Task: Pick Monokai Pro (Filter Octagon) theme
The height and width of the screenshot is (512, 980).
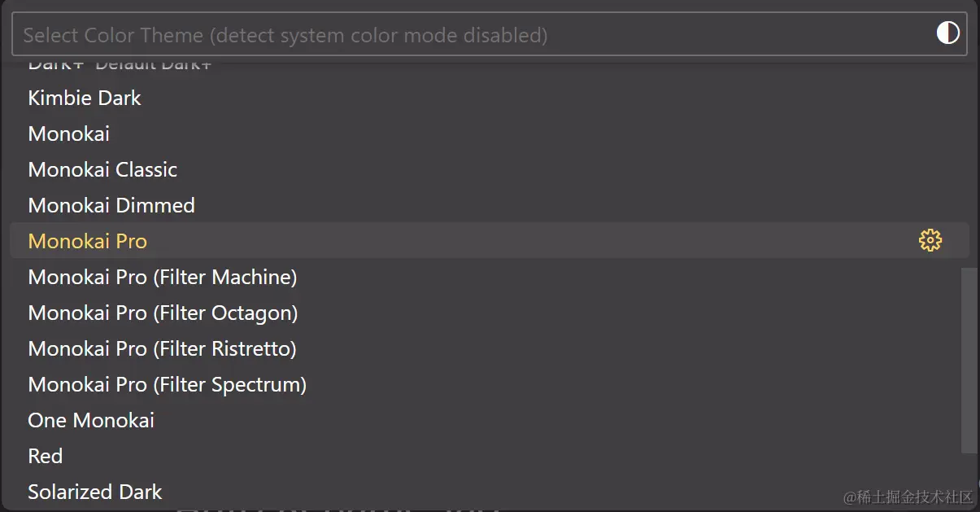Action: (490, 313)
